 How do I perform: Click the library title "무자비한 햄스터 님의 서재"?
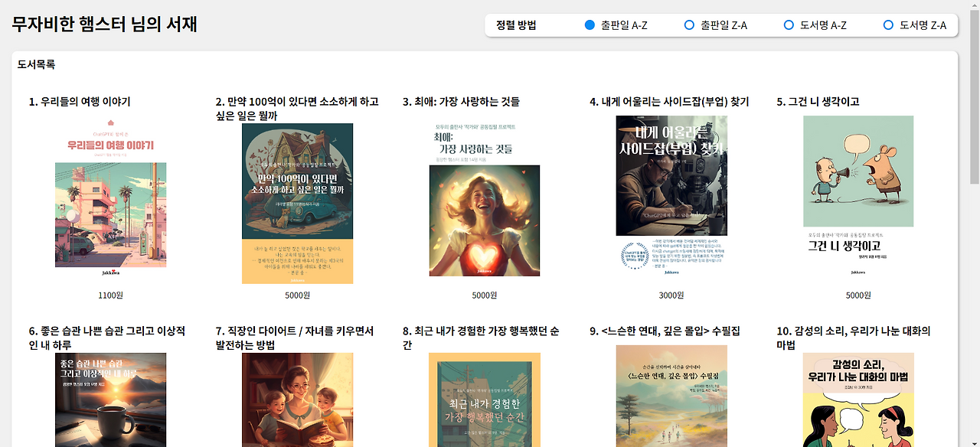pos(105,24)
